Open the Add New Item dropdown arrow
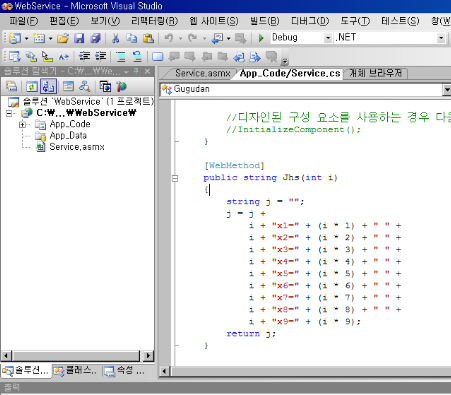The width and height of the screenshot is (451, 395). [x=51, y=39]
